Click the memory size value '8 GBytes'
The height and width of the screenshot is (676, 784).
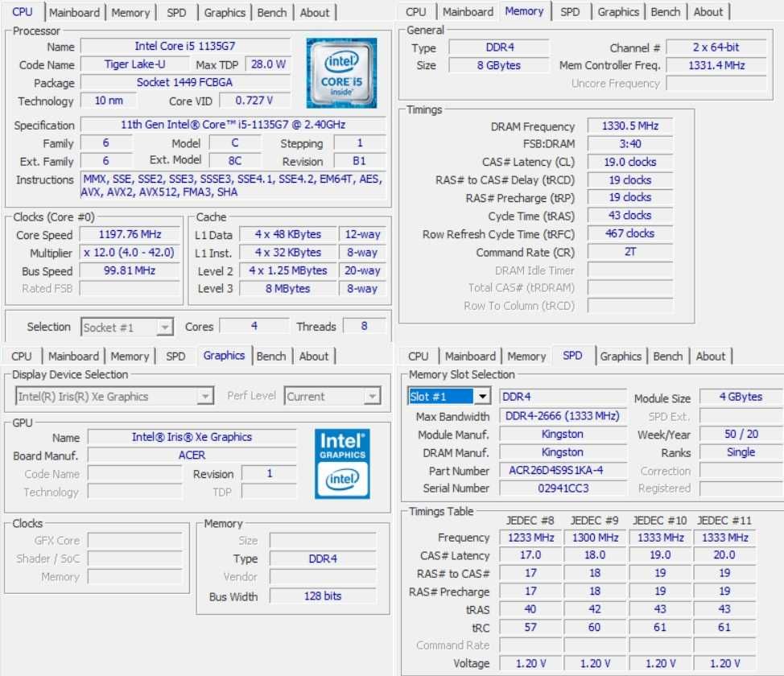point(499,65)
